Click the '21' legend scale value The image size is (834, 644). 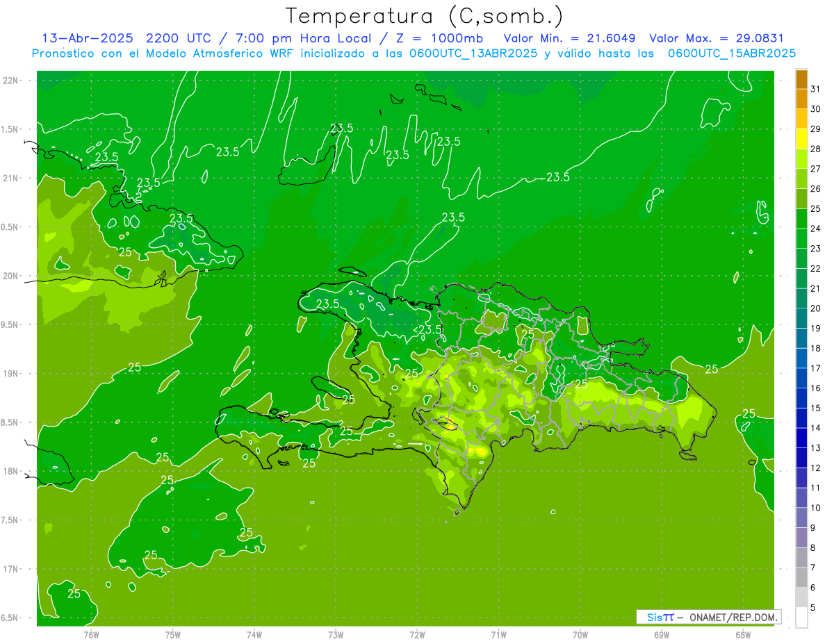(816, 288)
